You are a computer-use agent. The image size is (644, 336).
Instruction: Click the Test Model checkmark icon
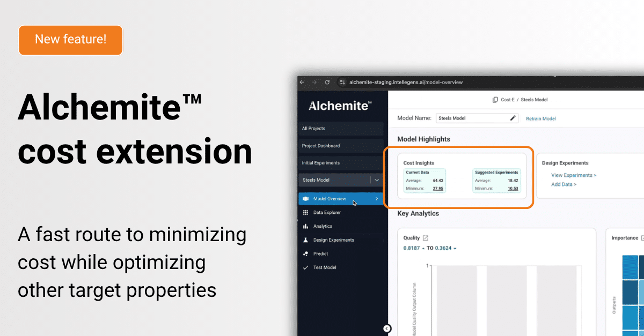305,267
